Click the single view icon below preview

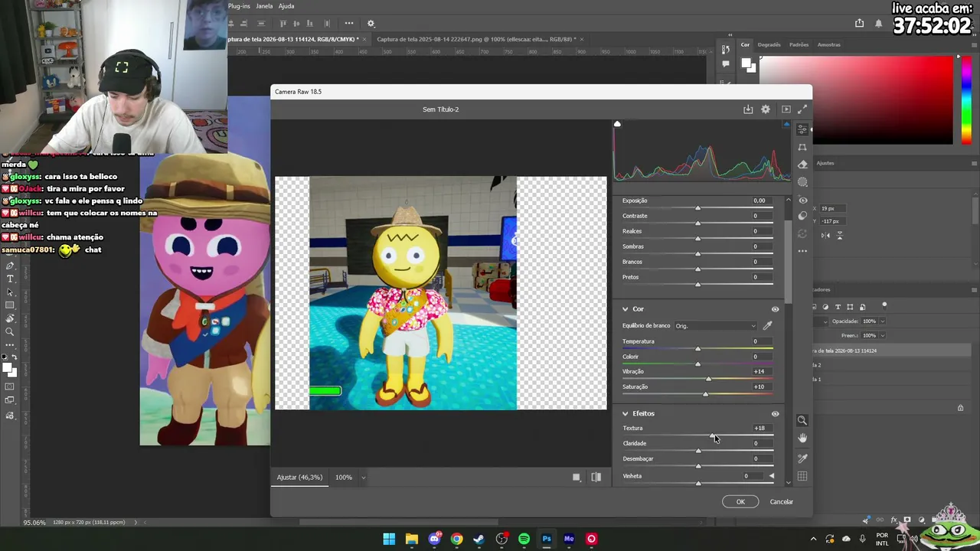[577, 478]
